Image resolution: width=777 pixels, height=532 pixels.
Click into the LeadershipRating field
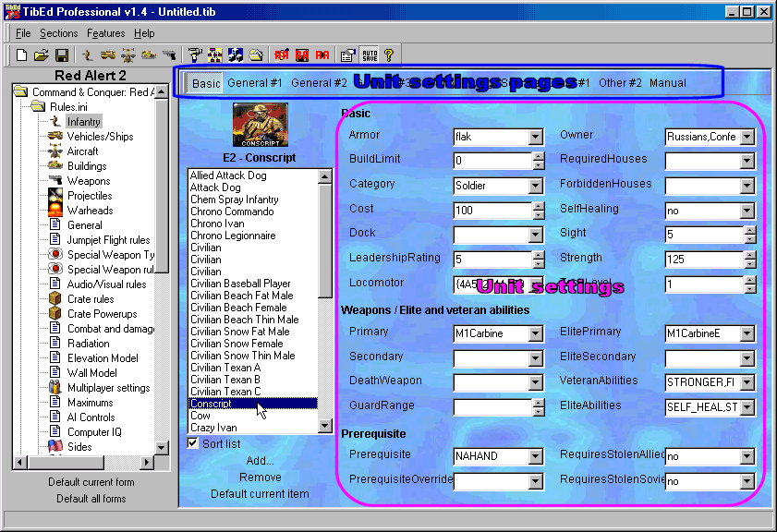492,259
